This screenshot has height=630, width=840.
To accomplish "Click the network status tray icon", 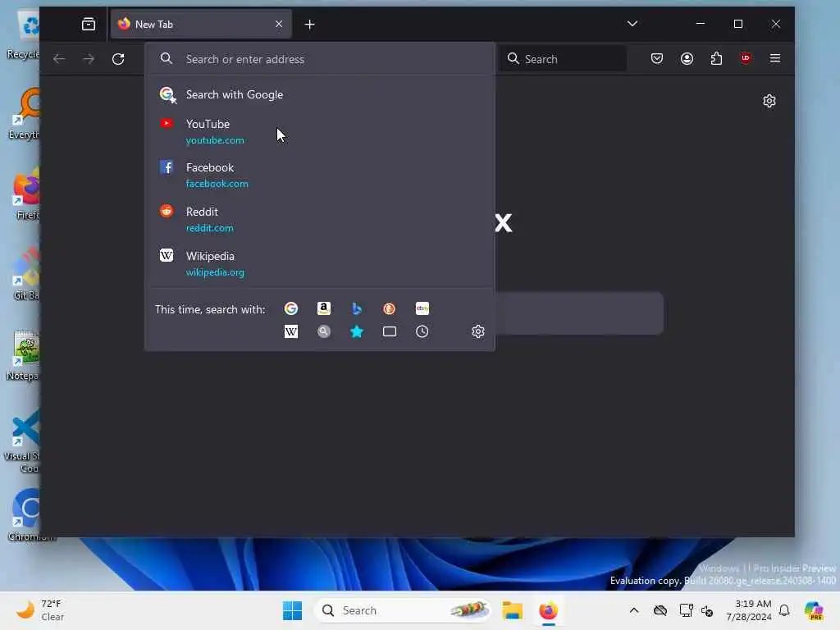I will click(x=686, y=610).
